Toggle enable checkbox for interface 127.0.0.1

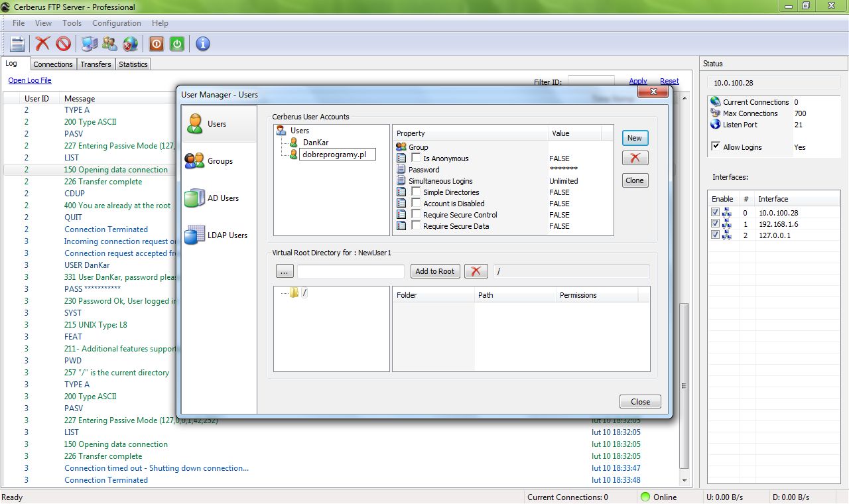point(715,235)
